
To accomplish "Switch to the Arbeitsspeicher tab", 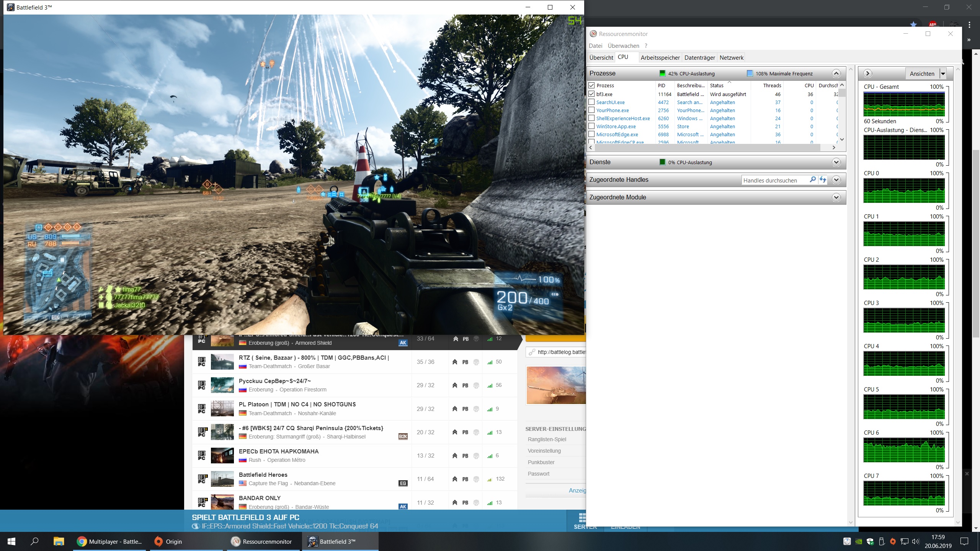I will tap(660, 58).
